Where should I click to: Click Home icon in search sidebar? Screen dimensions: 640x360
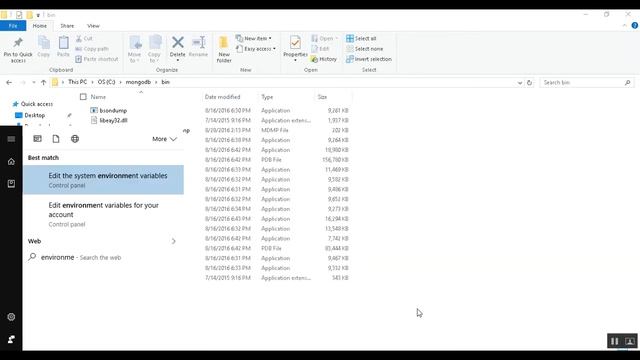coord(11,162)
